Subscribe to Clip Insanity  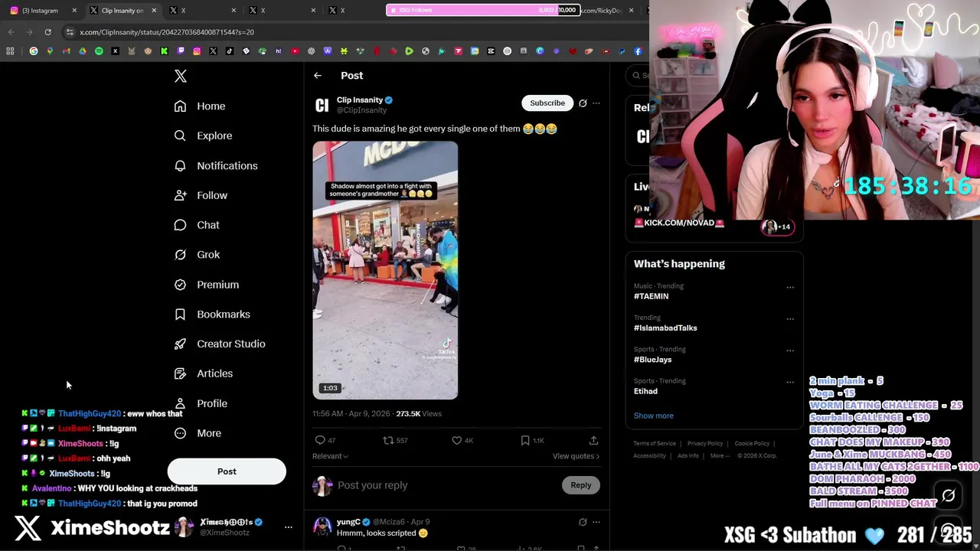click(x=547, y=103)
